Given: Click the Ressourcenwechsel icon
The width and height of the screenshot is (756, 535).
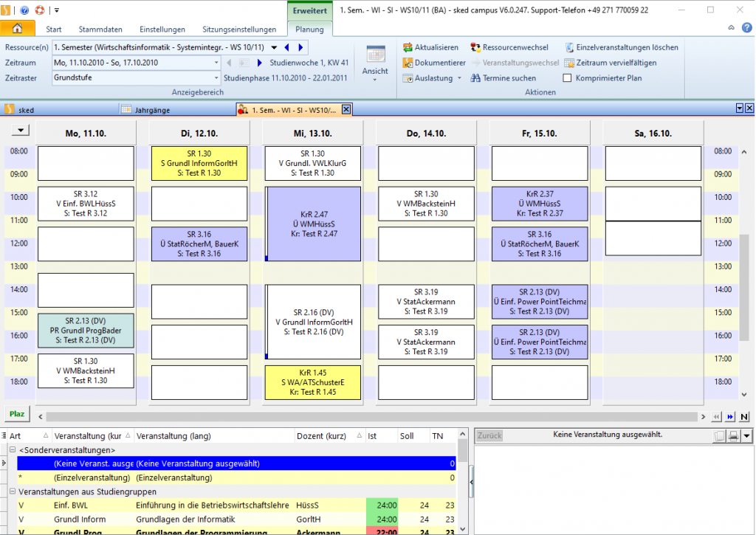Looking at the screenshot, I should 476,47.
